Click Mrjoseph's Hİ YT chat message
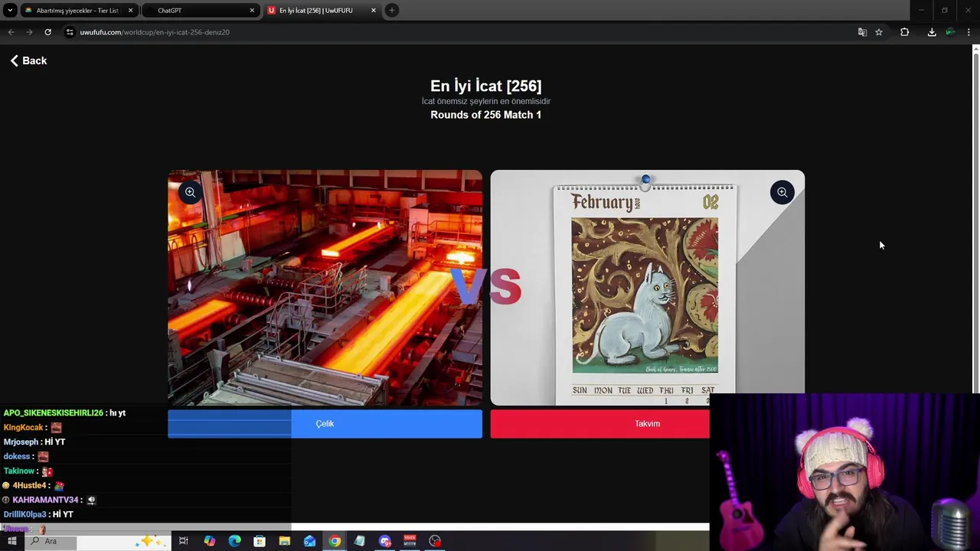This screenshot has height=551, width=980. (34, 442)
